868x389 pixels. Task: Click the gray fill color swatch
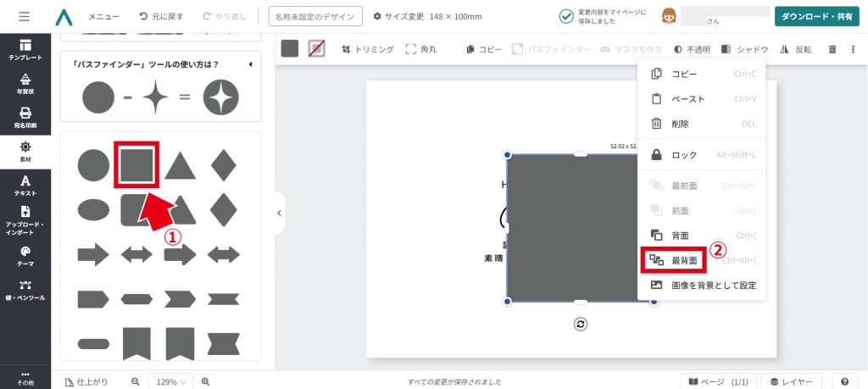[290, 49]
